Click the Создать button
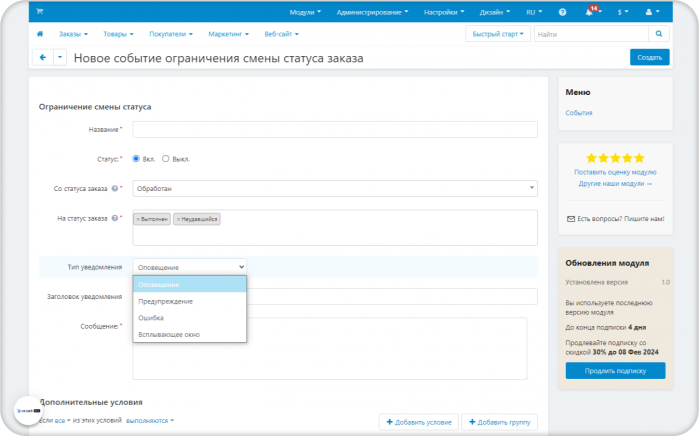The image size is (700, 436). (x=650, y=58)
